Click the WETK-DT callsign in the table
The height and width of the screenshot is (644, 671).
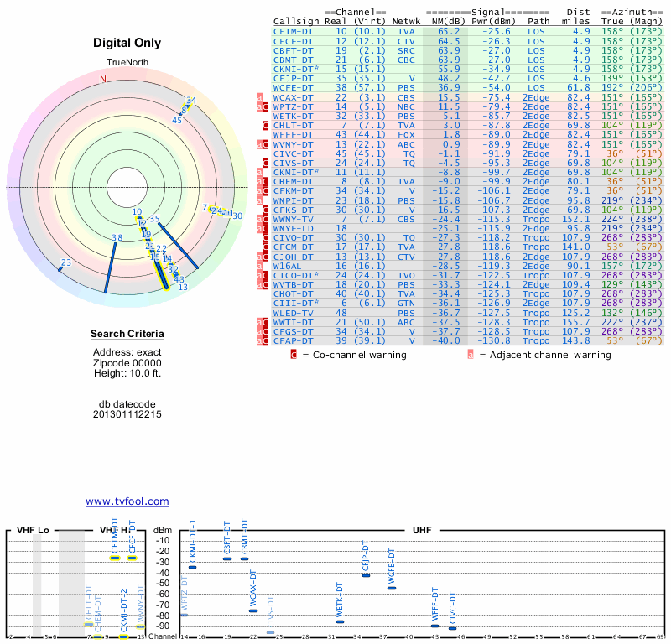click(x=293, y=117)
